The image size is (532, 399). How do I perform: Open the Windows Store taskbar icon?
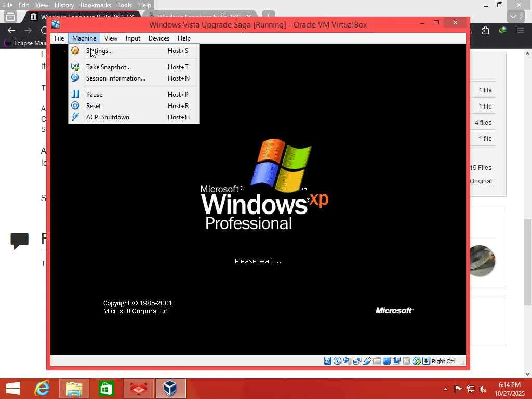click(x=106, y=389)
